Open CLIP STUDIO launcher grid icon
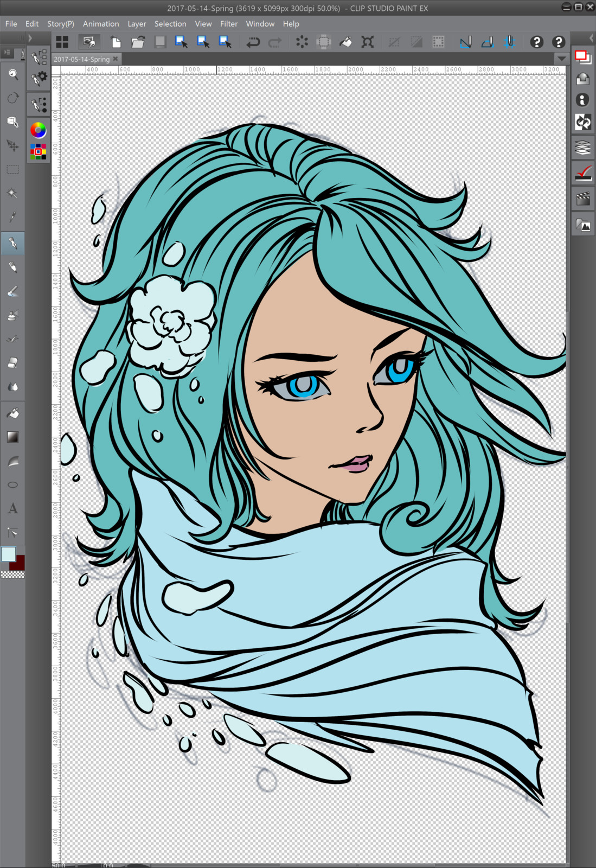This screenshot has width=596, height=868. pos(62,42)
